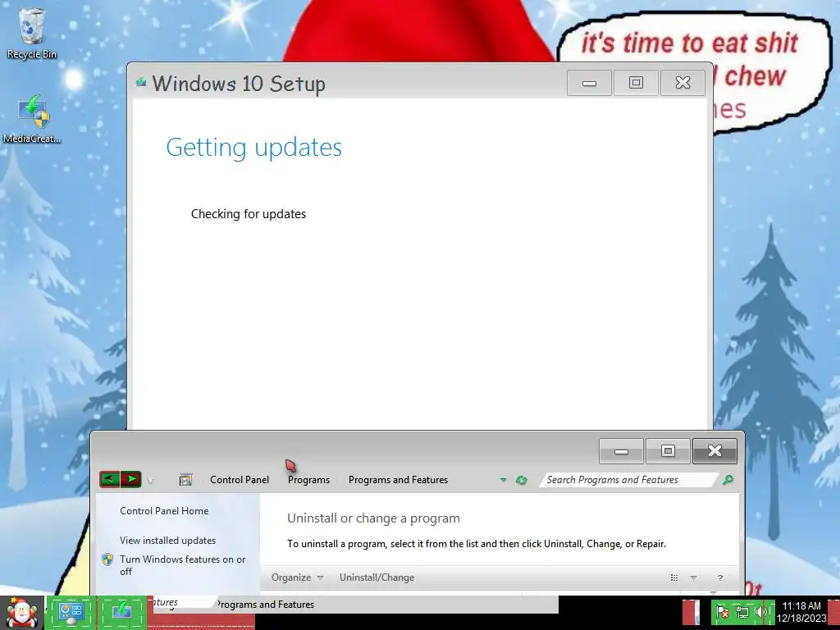
Task: Select the Windows 10 Setup taskbar button
Action: click(122, 612)
